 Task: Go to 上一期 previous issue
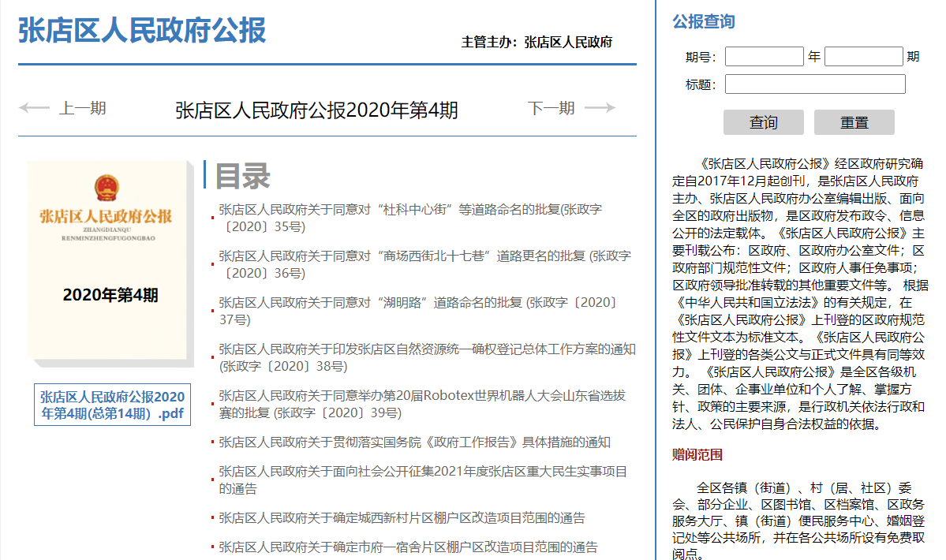(82, 108)
